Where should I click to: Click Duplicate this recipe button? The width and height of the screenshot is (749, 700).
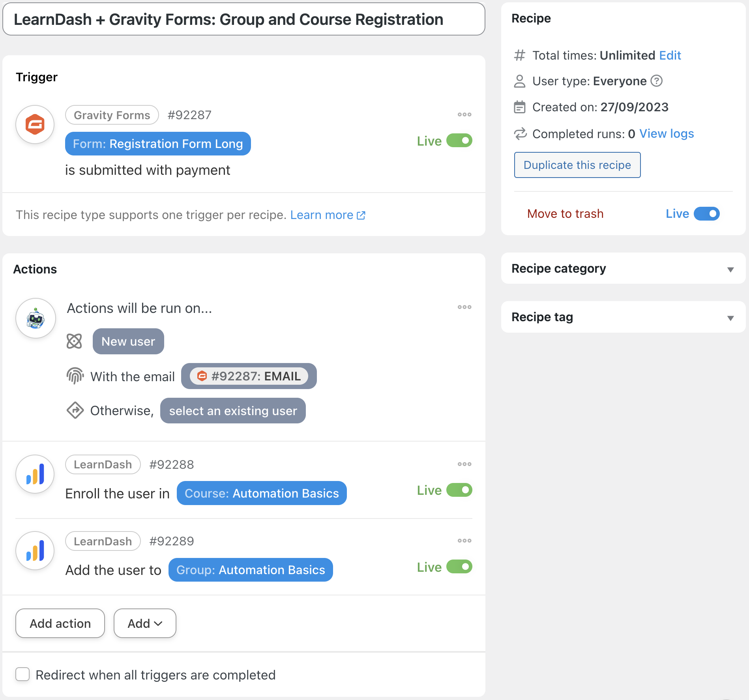coord(577,165)
